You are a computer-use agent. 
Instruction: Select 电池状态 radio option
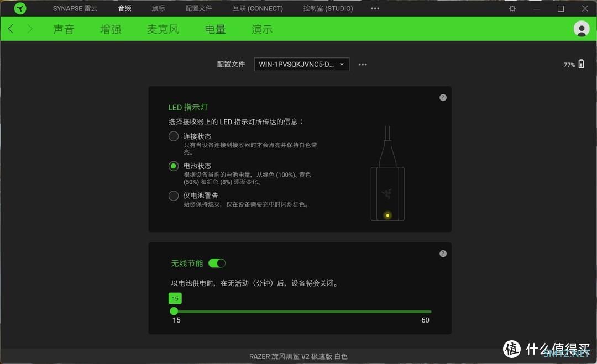coord(174,166)
